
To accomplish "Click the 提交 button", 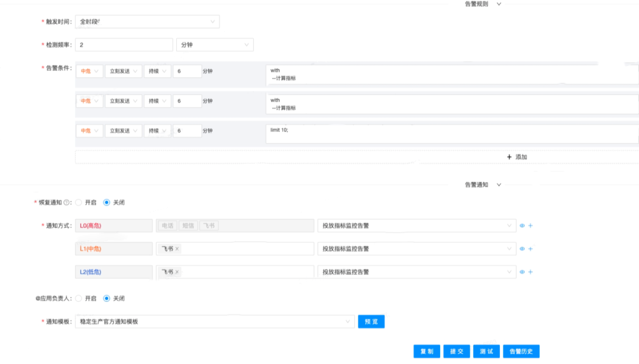I will point(456,352).
